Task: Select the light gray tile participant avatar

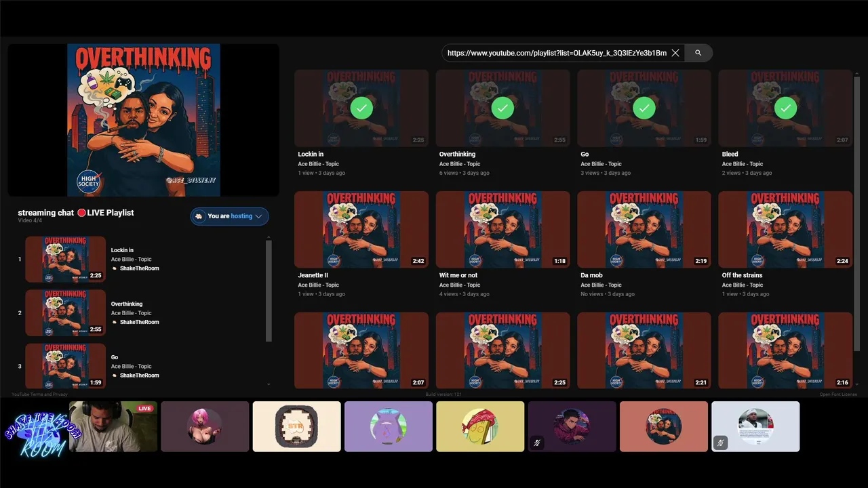Action: [x=755, y=426]
